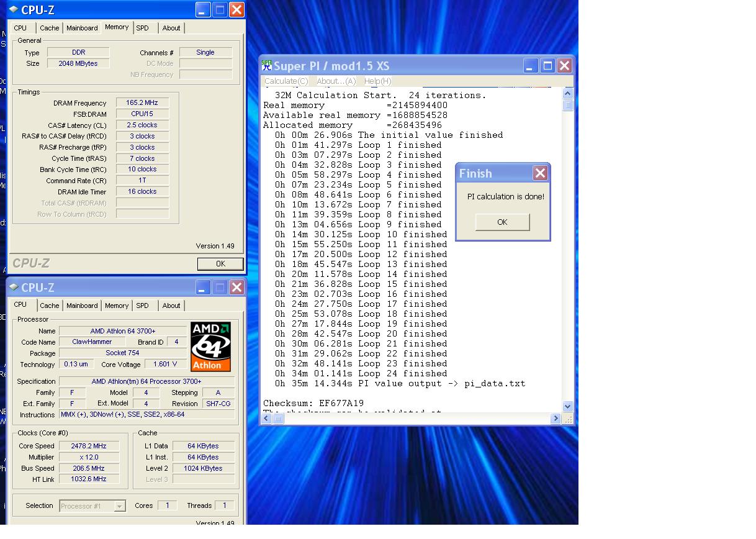Viewport: 756px width, 539px height.
Task: Click the Name field AMD Athlon 64 3700+
Action: click(122, 332)
